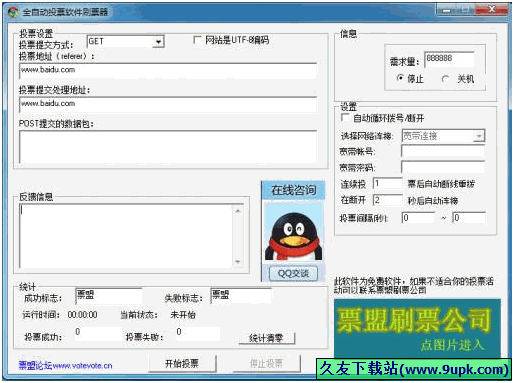The width and height of the screenshot is (515, 383).
Task: Click the 在线咨询 header
Action: pyautogui.click(x=293, y=190)
